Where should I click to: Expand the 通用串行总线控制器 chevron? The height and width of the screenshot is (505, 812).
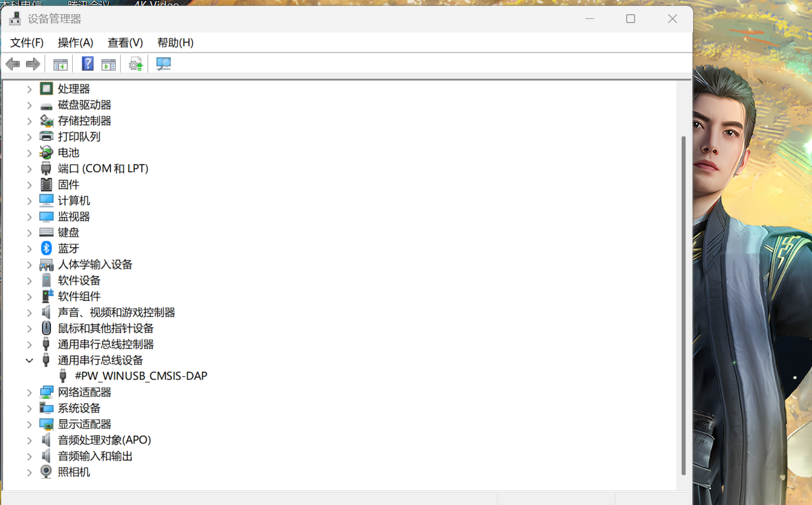pos(29,344)
